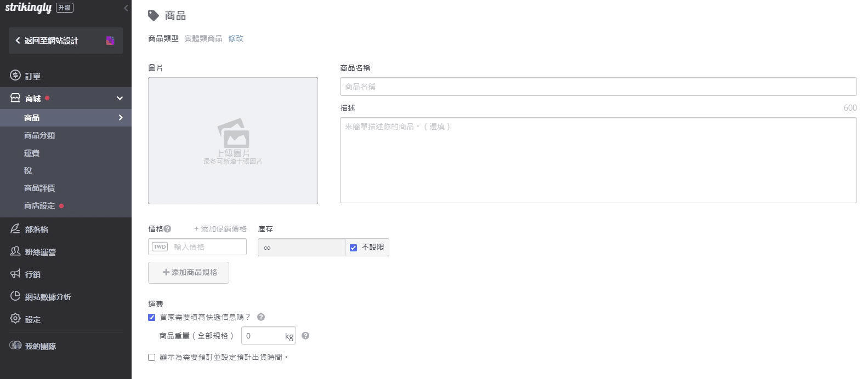Click the 升級 upgrade badge
This screenshot has height=379, width=868.
pyautogui.click(x=65, y=8)
